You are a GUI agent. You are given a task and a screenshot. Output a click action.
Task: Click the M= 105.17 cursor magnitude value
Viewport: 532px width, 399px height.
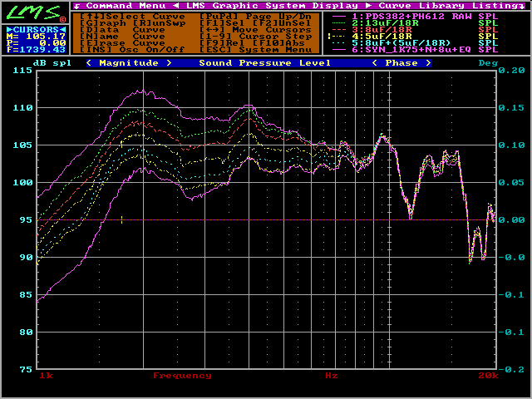click(x=36, y=37)
